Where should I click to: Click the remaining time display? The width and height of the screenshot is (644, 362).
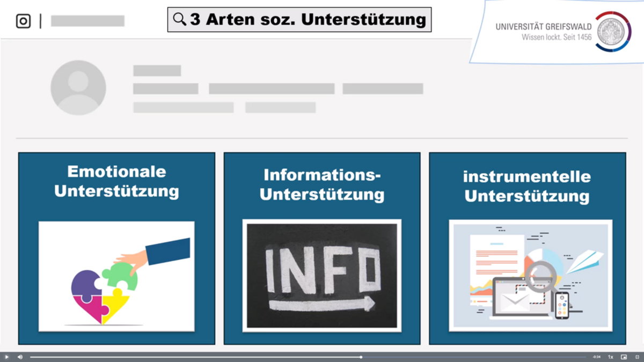click(x=596, y=357)
